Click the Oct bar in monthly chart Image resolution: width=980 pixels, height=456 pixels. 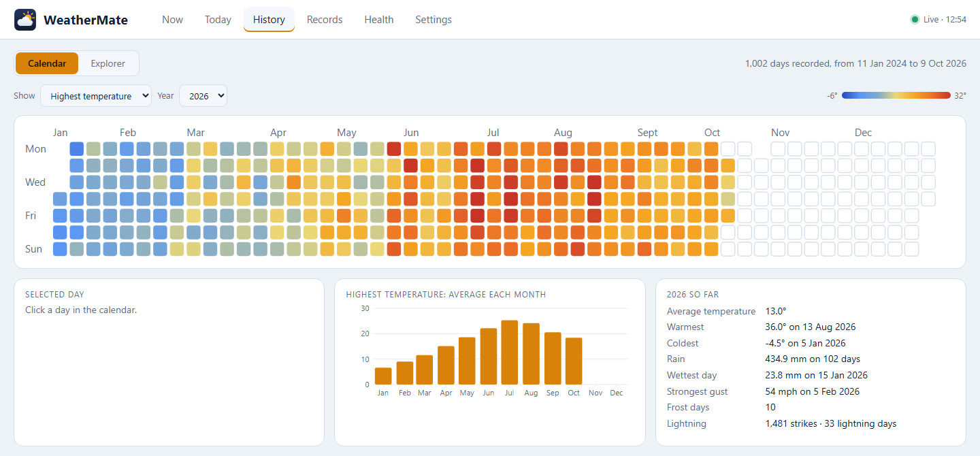574,361
